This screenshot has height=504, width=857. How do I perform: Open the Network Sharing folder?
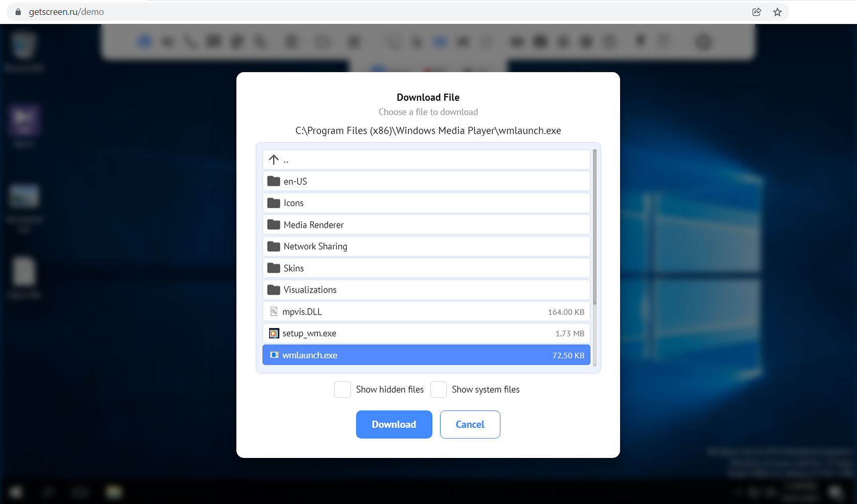(x=426, y=247)
